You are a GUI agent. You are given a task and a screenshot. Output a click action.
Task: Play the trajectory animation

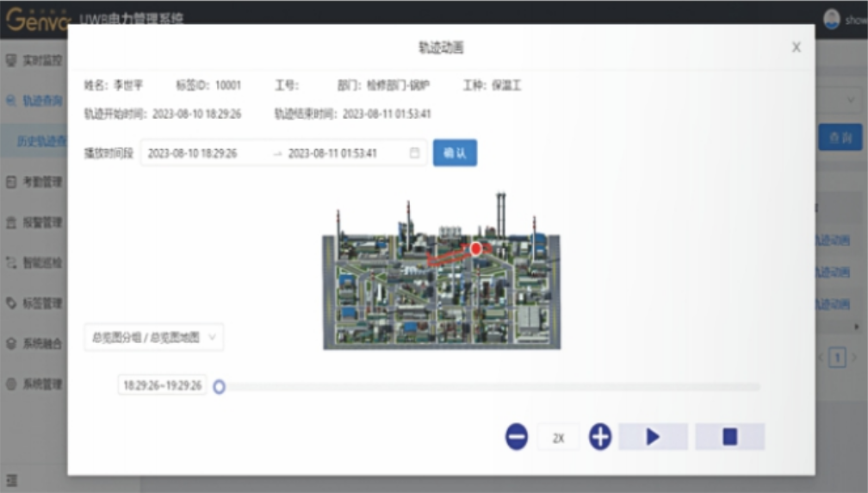pyautogui.click(x=654, y=436)
